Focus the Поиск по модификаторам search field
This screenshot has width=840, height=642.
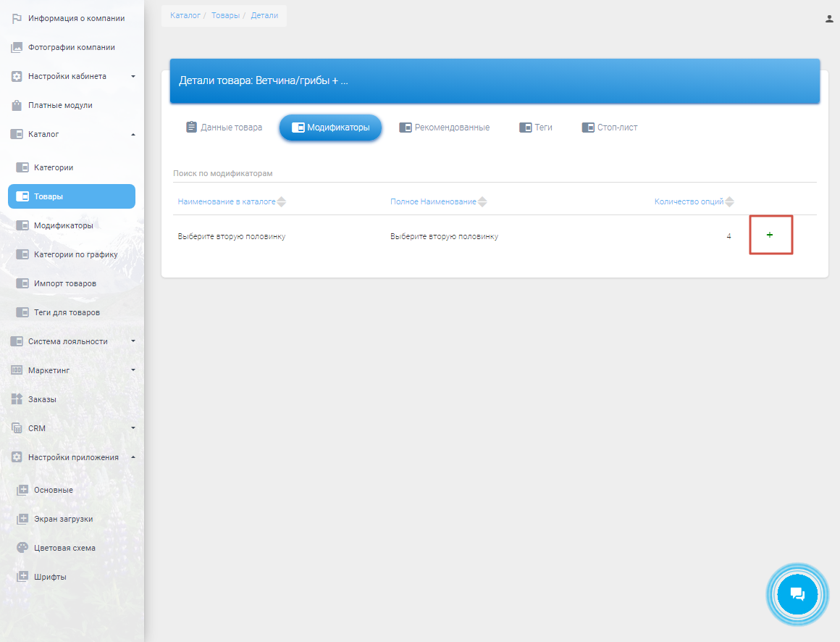click(x=492, y=174)
